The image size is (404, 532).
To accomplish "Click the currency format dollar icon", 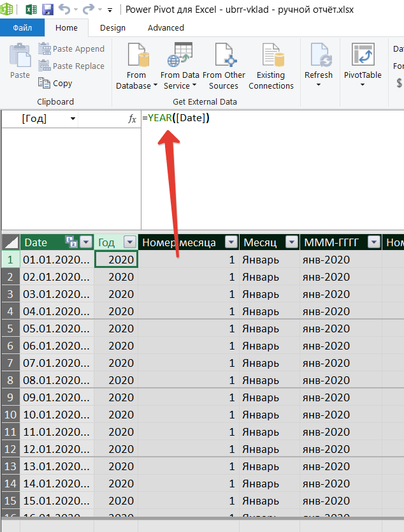I will click(400, 82).
